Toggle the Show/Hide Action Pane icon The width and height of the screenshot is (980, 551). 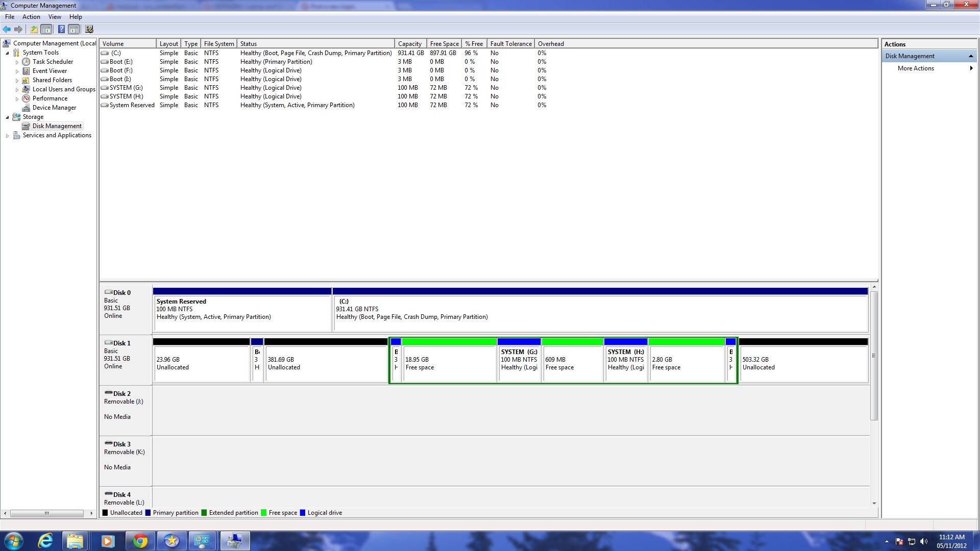point(74,29)
